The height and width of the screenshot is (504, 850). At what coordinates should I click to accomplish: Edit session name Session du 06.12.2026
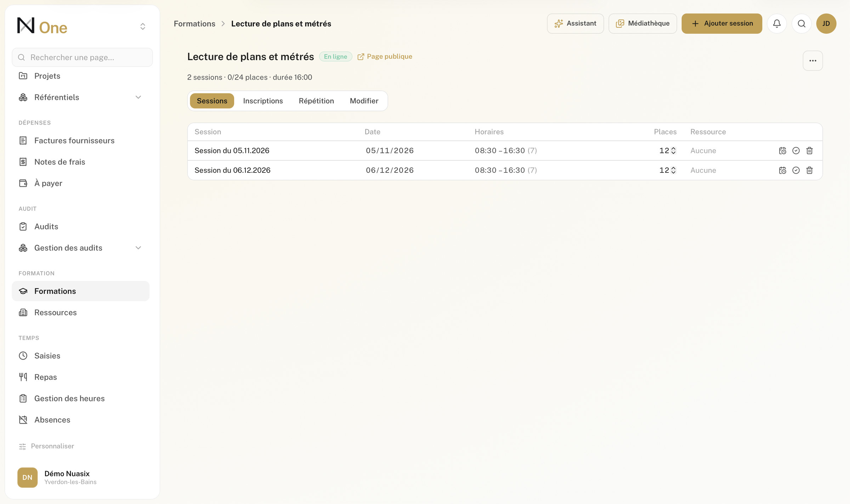(232, 170)
